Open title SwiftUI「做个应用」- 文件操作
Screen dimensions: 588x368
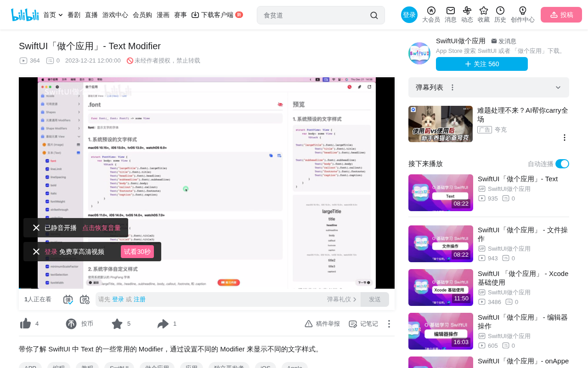click(x=523, y=234)
